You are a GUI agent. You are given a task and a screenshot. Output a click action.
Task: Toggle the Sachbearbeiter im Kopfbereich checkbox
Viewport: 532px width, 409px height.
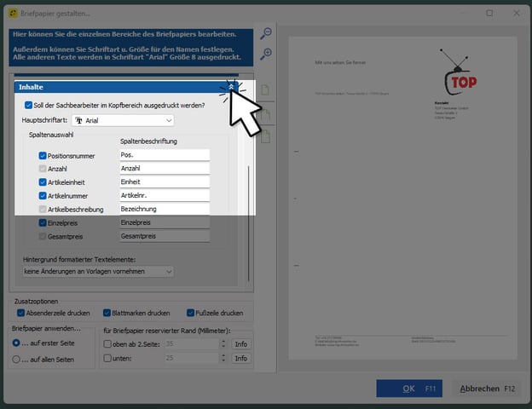point(29,105)
